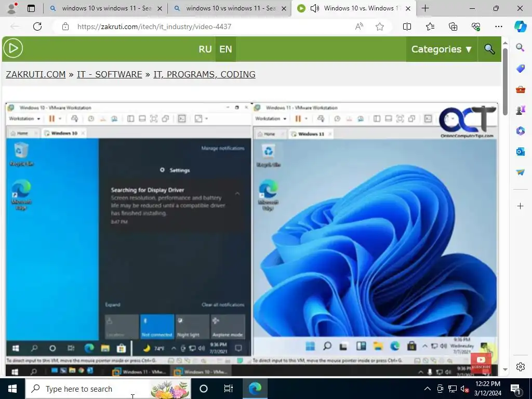The width and height of the screenshot is (532, 399).
Task: Click the muted volume tray icon
Action: click(x=464, y=389)
